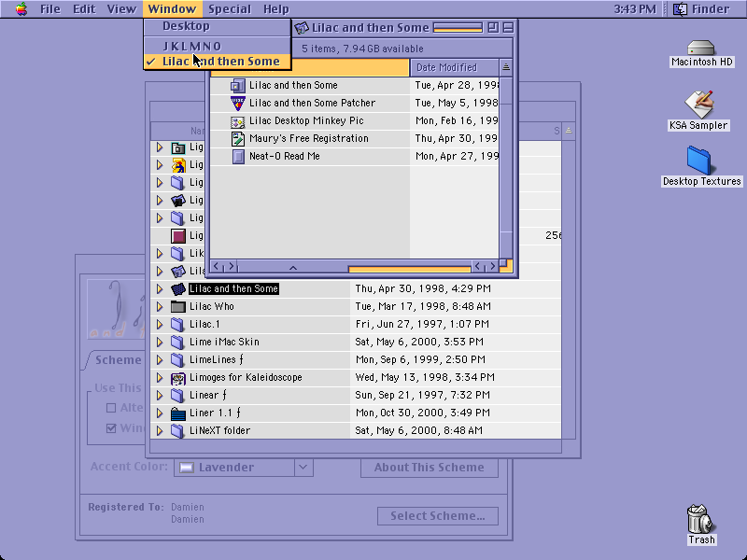This screenshot has width=747, height=560.
Task: Uncheck the checked 'Win…' checkbox in Kaleidoscope
Action: tap(111, 428)
